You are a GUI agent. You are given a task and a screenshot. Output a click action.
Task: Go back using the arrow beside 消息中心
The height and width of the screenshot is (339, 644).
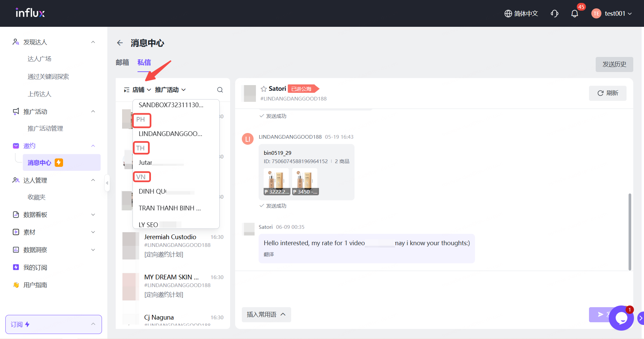coord(120,43)
